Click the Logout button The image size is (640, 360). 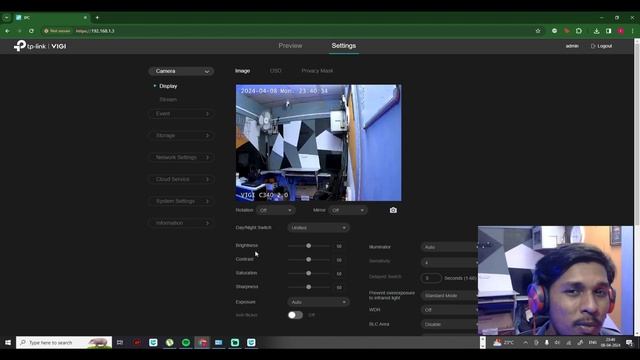point(602,46)
